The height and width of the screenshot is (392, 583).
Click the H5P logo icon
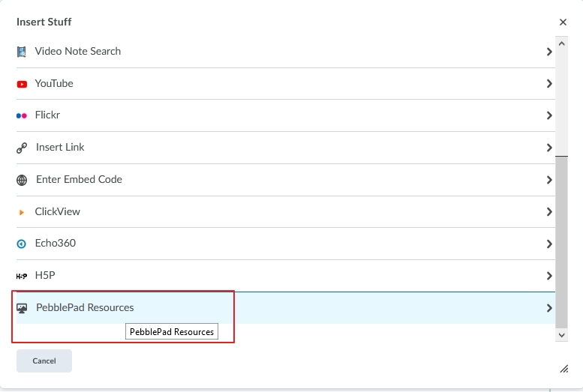tap(22, 276)
